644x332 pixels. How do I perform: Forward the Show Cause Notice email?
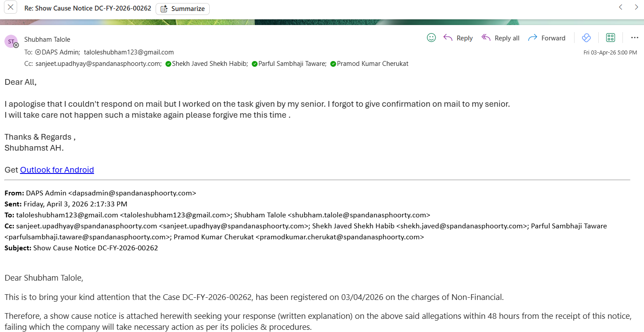[546, 38]
